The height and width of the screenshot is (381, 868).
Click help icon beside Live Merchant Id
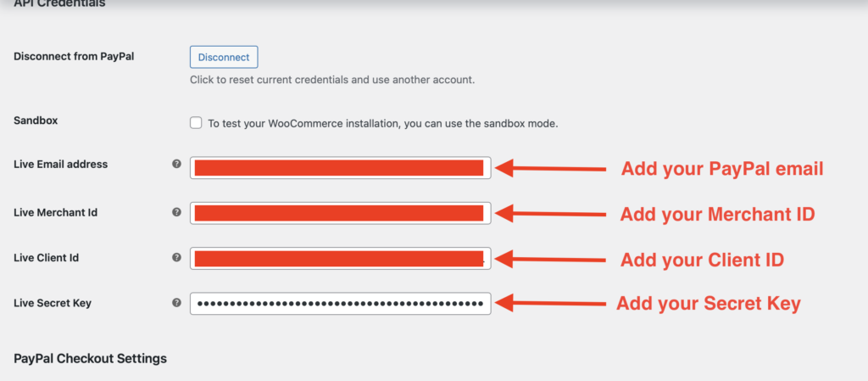[176, 212]
